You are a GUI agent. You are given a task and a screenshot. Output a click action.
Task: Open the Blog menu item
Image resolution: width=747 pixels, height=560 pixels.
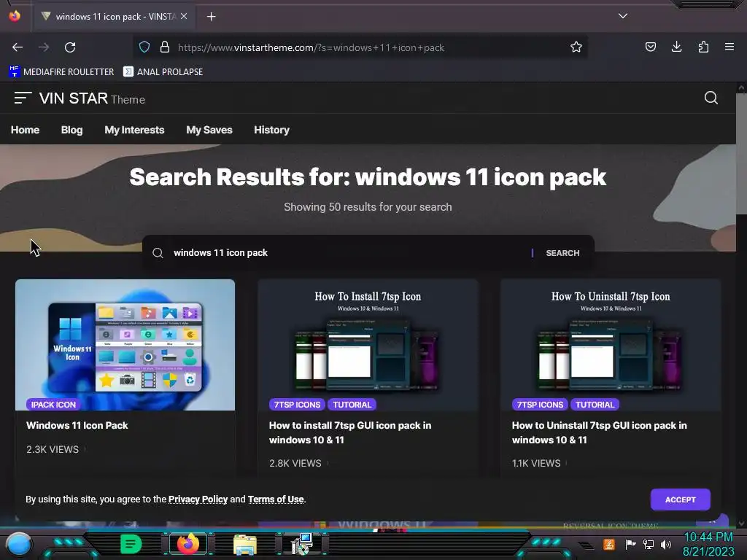pyautogui.click(x=72, y=130)
